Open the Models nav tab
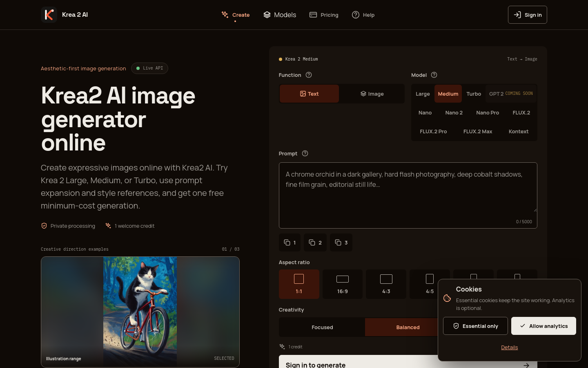Image resolution: width=588 pixels, height=368 pixels. coord(280,15)
